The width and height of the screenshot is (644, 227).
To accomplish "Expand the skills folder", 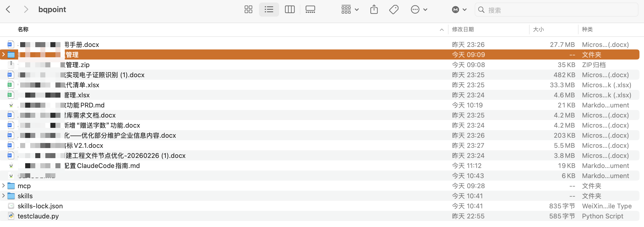I will [x=4, y=196].
